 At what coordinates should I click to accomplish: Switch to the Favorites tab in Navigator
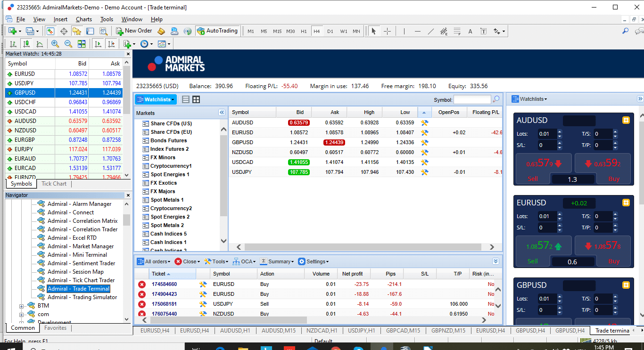click(56, 328)
